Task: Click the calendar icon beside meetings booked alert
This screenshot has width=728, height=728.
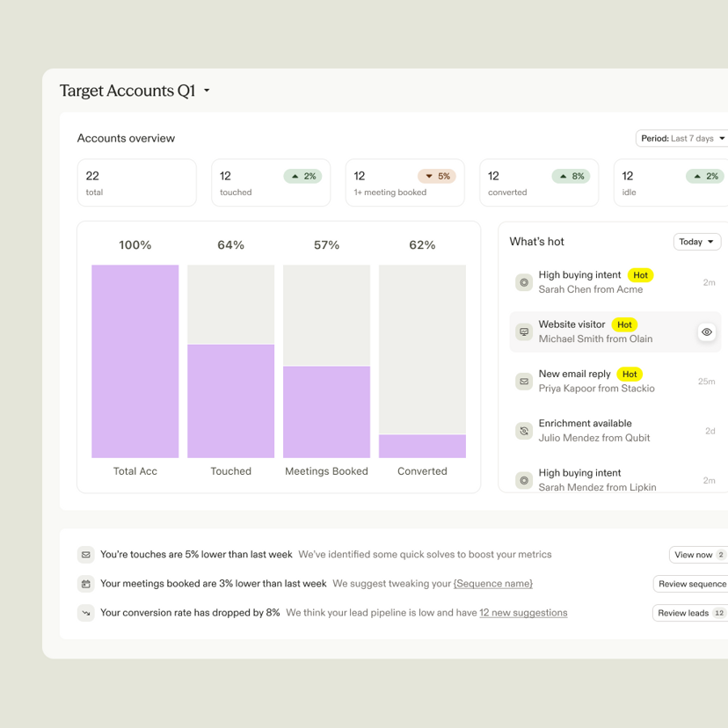Action: pos(86,584)
